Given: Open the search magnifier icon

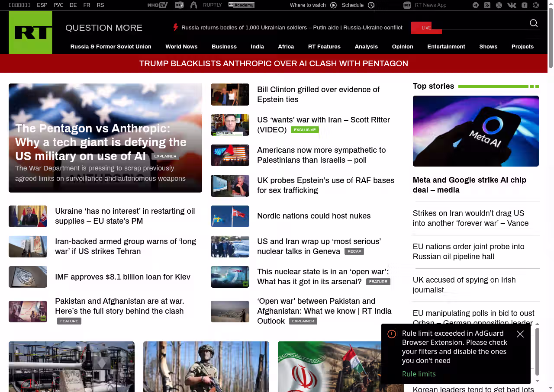Looking at the screenshot, I should (x=534, y=23).
